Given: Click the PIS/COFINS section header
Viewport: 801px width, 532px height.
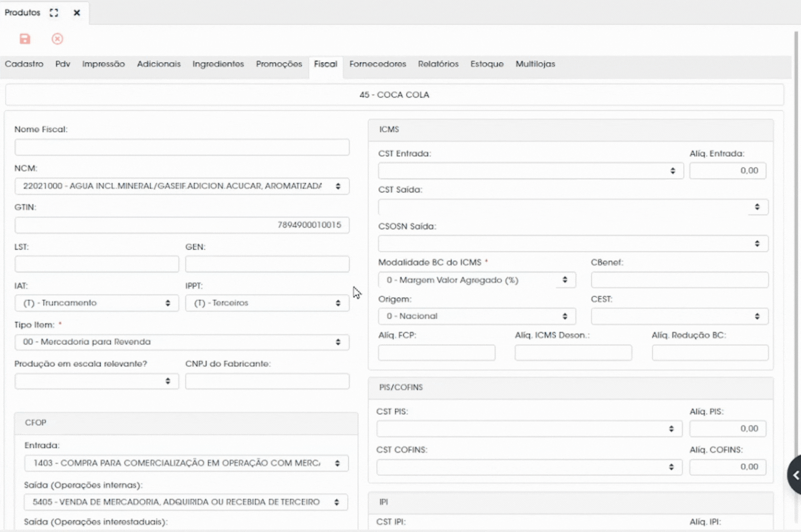Looking at the screenshot, I should 571,387.
